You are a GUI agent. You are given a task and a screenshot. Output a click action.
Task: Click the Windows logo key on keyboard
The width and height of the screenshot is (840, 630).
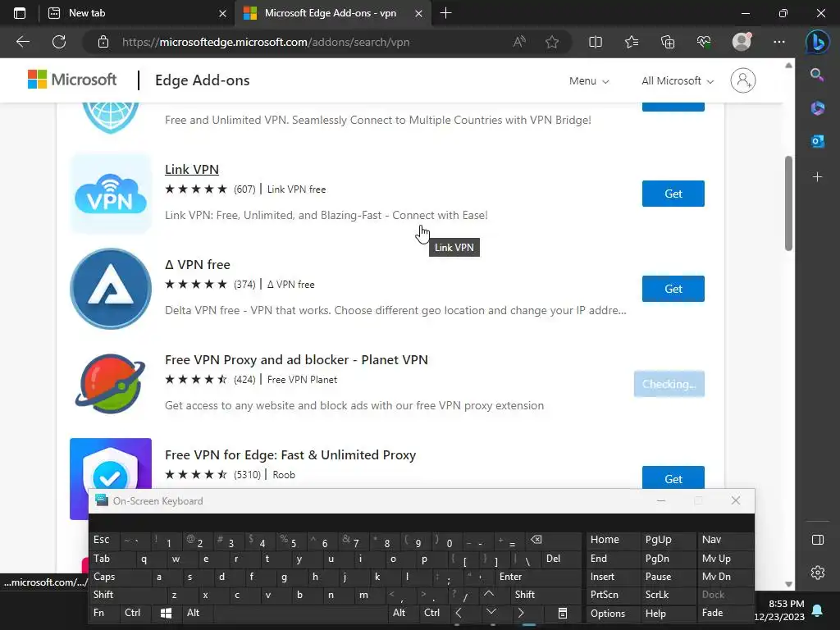coord(167,613)
